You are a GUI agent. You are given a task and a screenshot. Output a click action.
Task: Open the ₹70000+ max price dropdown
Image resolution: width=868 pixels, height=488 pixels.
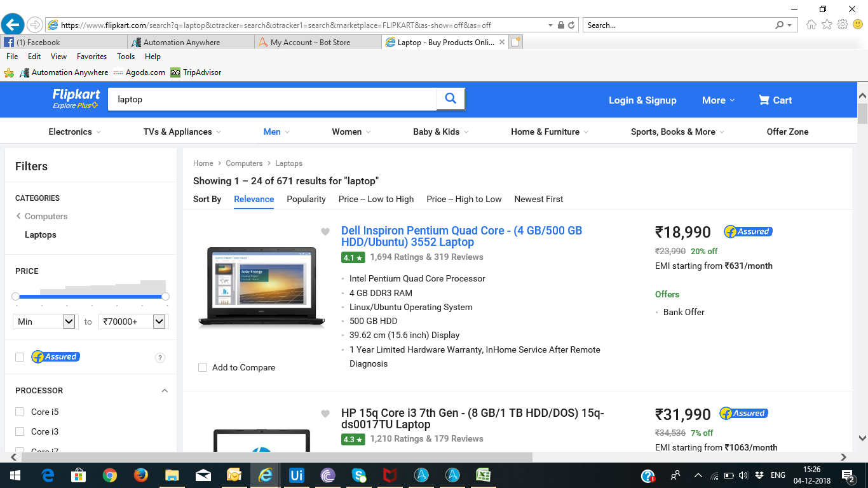(x=133, y=322)
